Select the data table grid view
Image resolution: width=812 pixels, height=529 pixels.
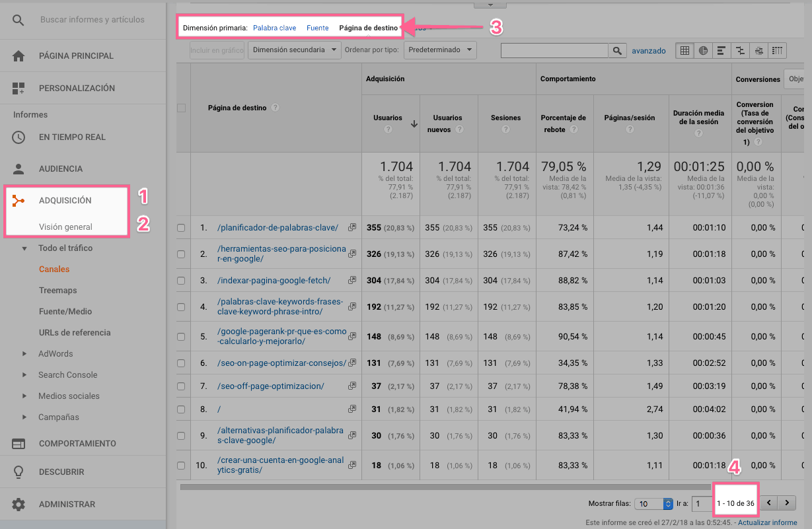coord(685,50)
